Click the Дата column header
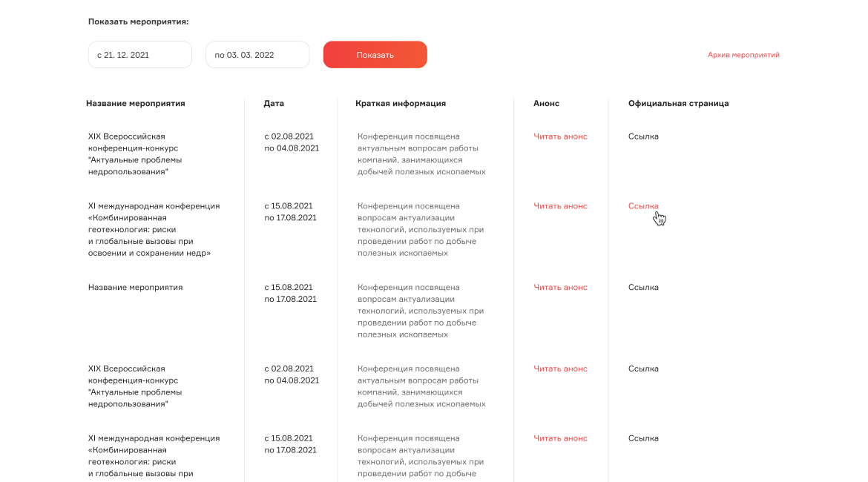Image resolution: width=868 pixels, height=482 pixels. (x=274, y=104)
